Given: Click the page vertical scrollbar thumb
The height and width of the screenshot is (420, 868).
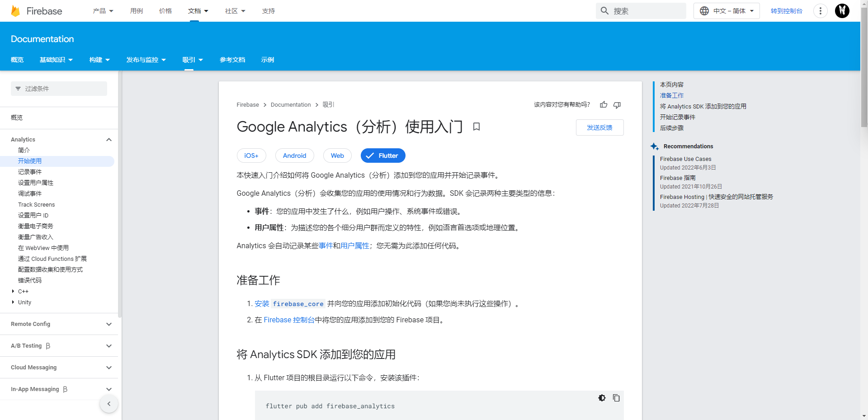Looking at the screenshot, I should coord(864,67).
